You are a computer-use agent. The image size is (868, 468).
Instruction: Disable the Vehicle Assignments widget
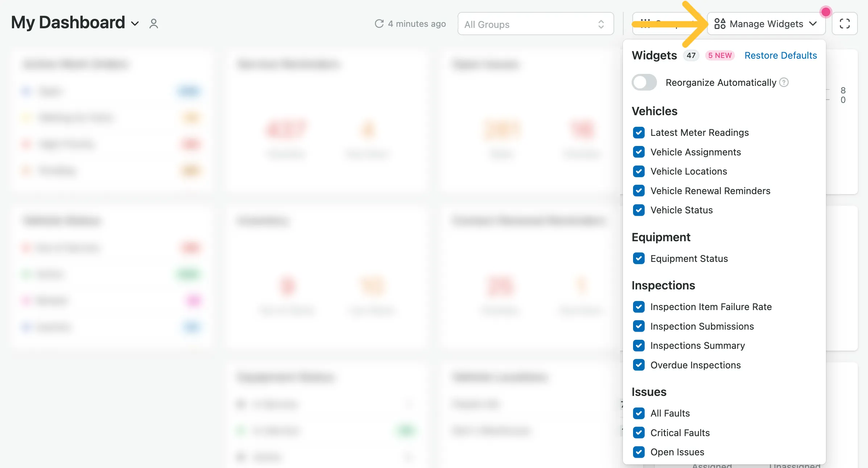(639, 152)
